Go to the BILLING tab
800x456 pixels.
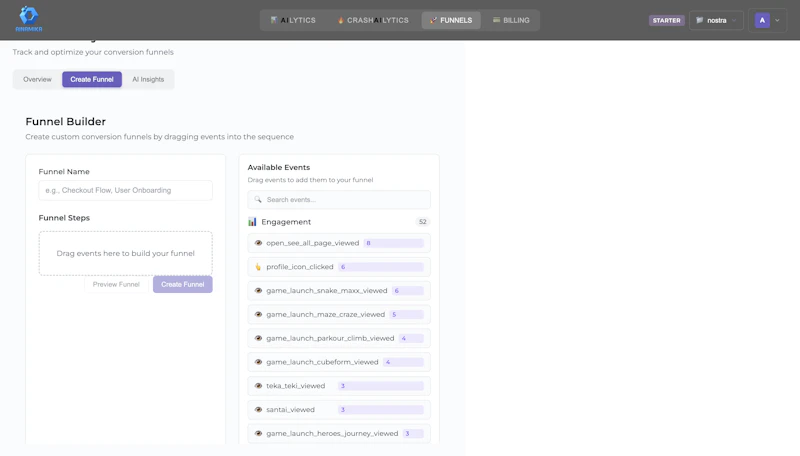pyautogui.click(x=511, y=20)
